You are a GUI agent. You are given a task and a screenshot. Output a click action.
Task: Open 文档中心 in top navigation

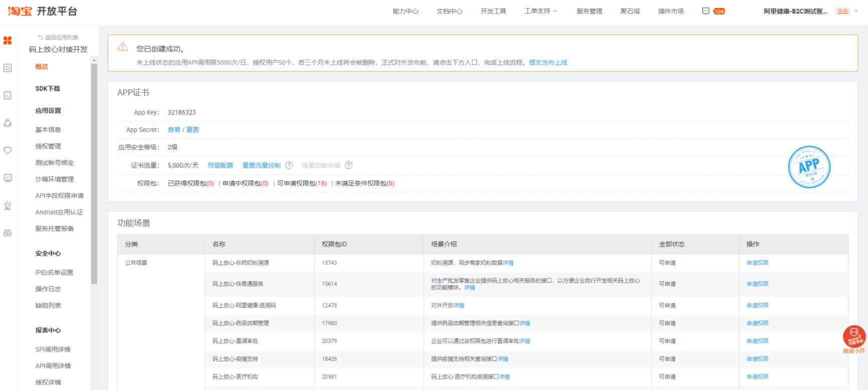(x=450, y=11)
